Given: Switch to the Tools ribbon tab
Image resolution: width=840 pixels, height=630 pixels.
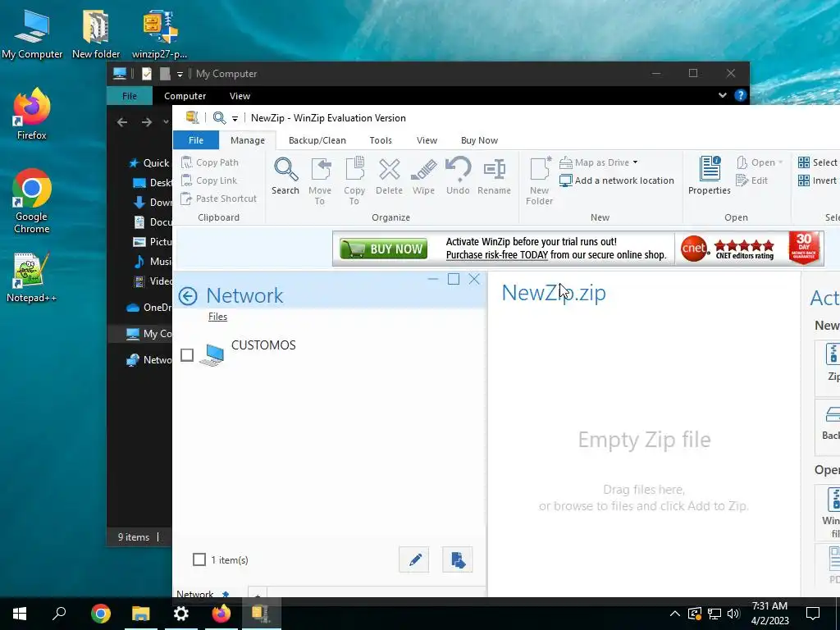Looking at the screenshot, I should pyautogui.click(x=381, y=140).
